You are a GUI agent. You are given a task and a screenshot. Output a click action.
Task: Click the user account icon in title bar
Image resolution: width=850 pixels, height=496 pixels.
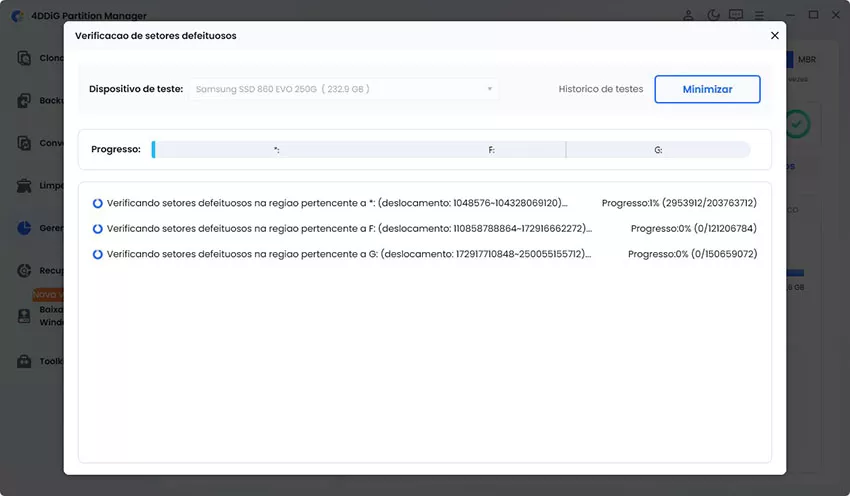(688, 15)
